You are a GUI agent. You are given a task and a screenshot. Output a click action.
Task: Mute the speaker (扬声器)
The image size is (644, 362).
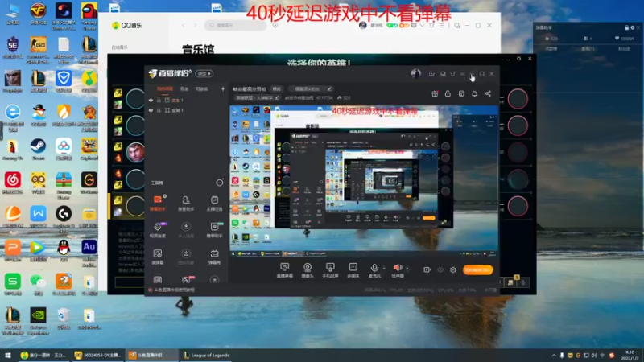(397, 270)
